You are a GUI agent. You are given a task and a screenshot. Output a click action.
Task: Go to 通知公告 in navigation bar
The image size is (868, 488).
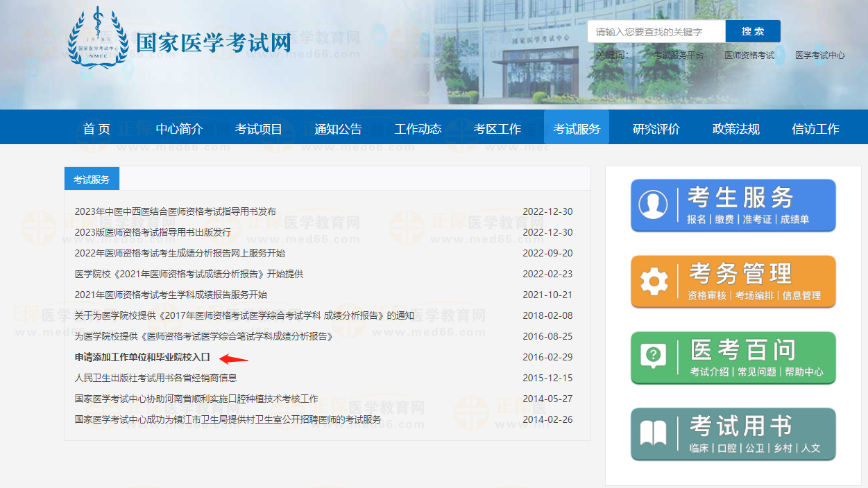338,129
